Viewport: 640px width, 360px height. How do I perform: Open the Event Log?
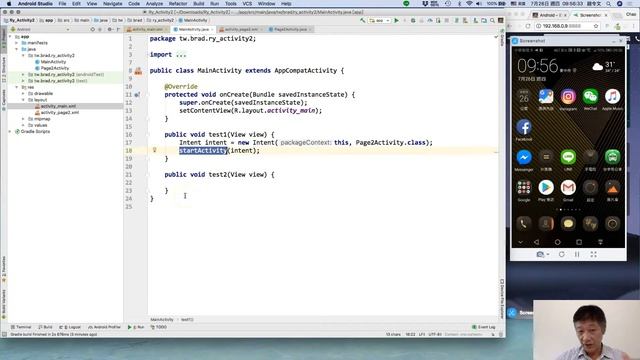(x=484, y=327)
